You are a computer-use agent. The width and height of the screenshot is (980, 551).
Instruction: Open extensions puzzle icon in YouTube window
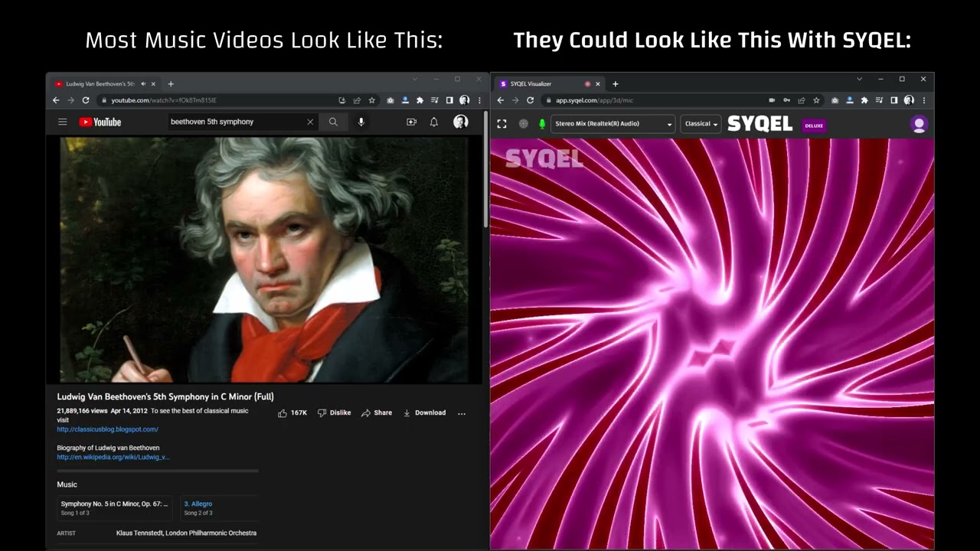point(420,100)
